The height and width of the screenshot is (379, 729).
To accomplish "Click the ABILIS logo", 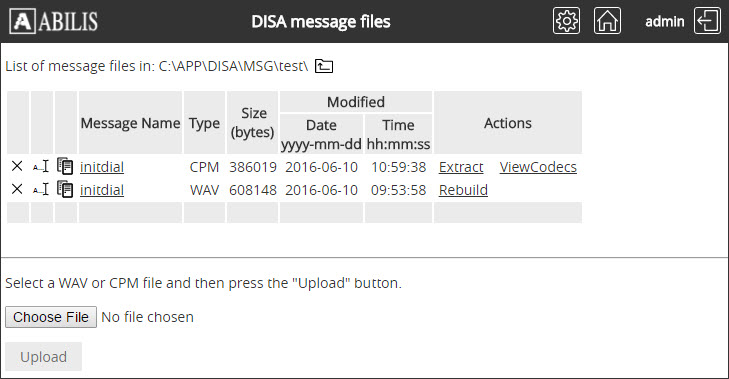I will tap(53, 21).
